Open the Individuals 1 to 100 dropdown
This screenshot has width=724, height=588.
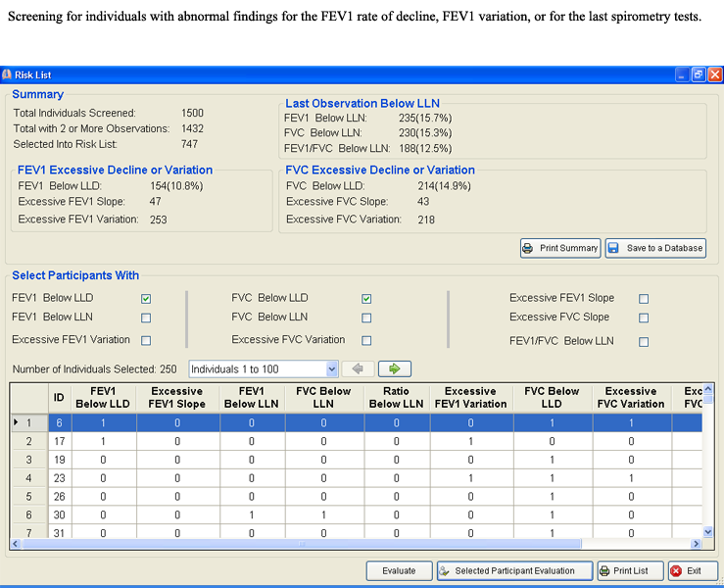click(331, 369)
